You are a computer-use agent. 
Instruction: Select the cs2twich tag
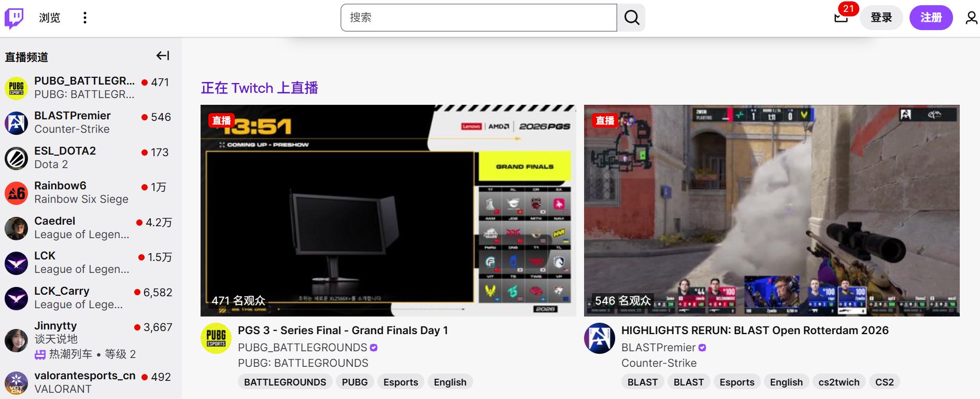(x=839, y=382)
